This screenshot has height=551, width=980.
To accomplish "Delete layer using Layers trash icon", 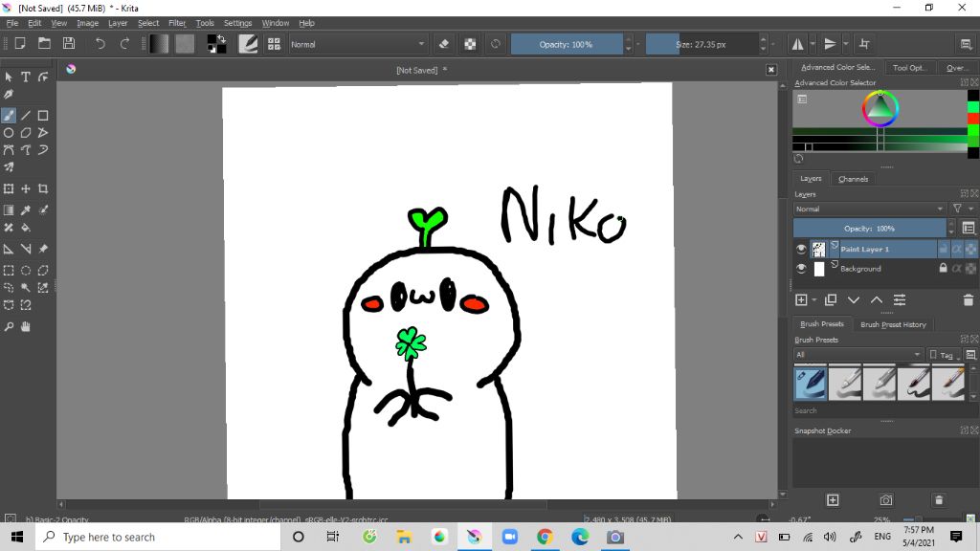I will pos(969,299).
